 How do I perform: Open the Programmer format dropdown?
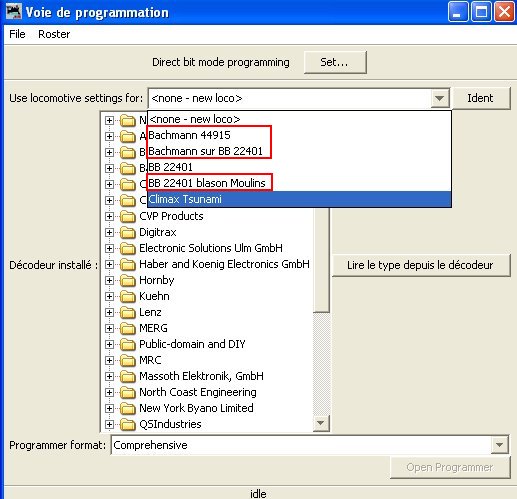(x=499, y=445)
